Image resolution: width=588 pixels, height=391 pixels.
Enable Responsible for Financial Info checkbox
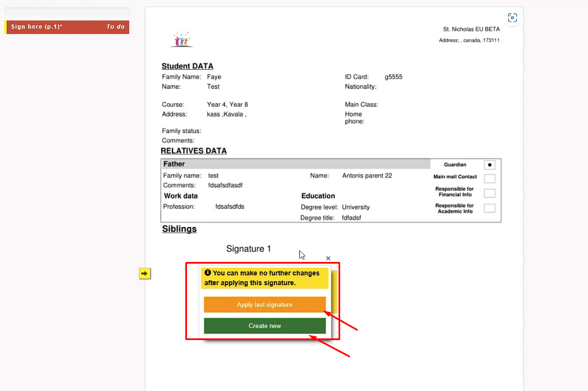pyautogui.click(x=489, y=193)
